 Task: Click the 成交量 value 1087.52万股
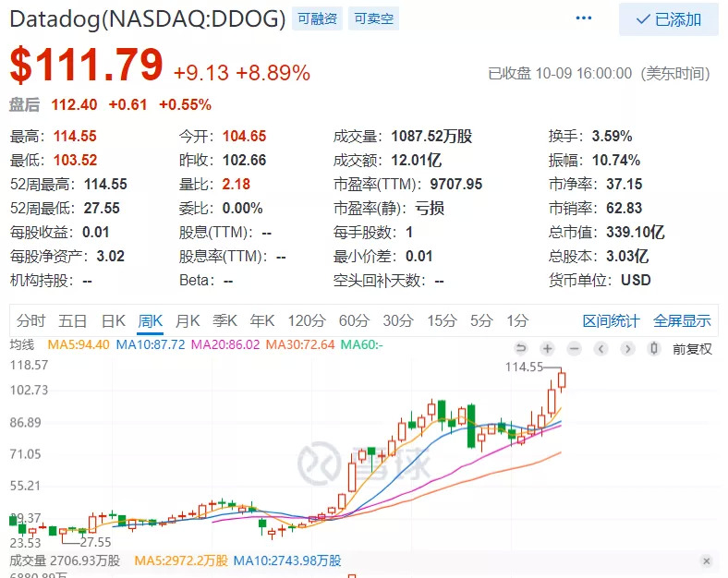[x=431, y=137]
